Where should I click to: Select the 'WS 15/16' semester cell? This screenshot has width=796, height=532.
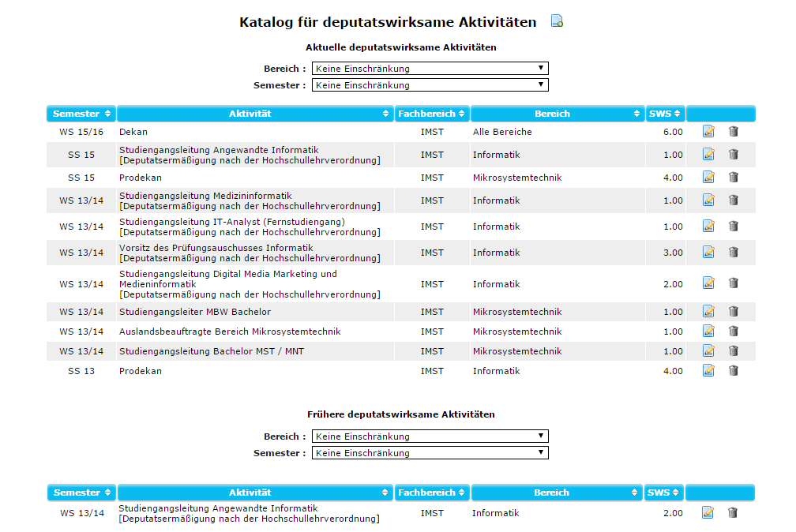click(x=81, y=132)
